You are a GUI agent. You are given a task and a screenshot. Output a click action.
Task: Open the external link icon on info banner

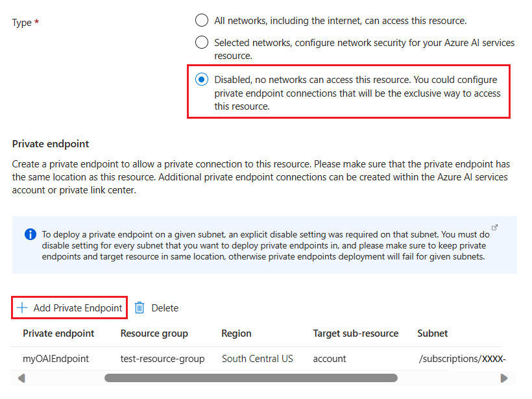[494, 228]
